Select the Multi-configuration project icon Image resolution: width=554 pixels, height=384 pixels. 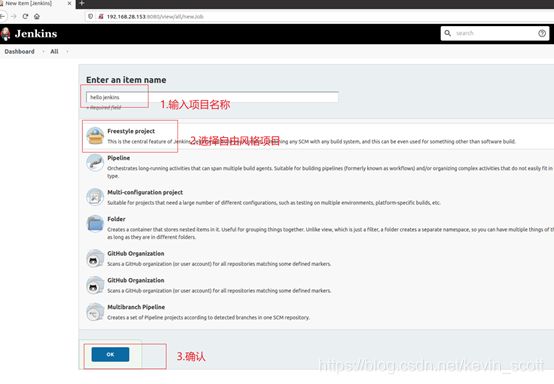95,197
